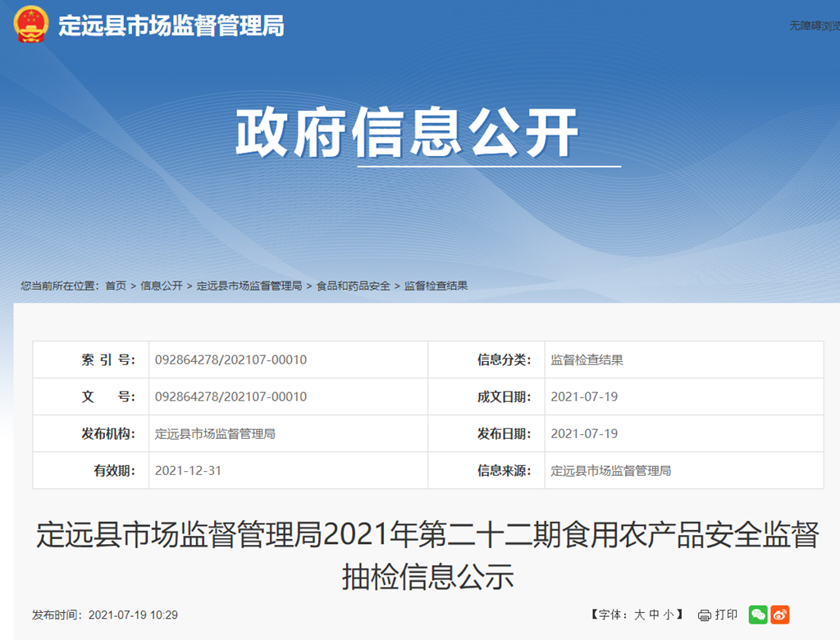Click the publish time 2021-07-19 10:29
The height and width of the screenshot is (640, 840).
coord(133,615)
